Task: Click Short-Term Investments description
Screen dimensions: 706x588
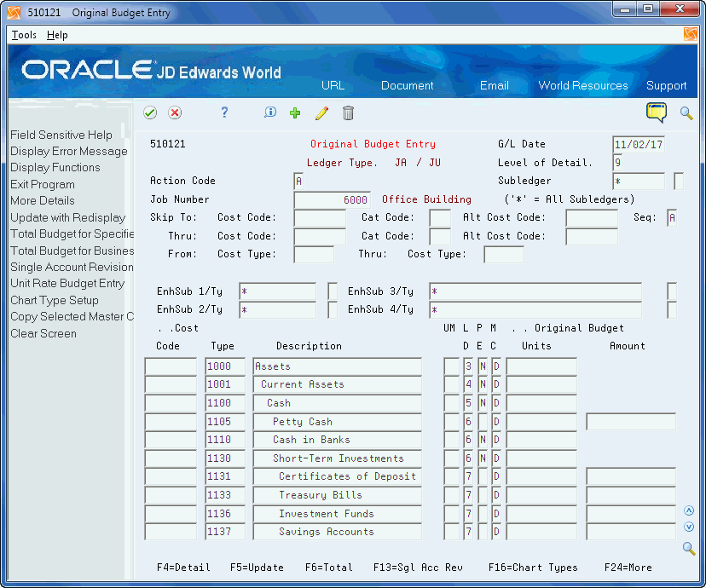Action: point(338,458)
